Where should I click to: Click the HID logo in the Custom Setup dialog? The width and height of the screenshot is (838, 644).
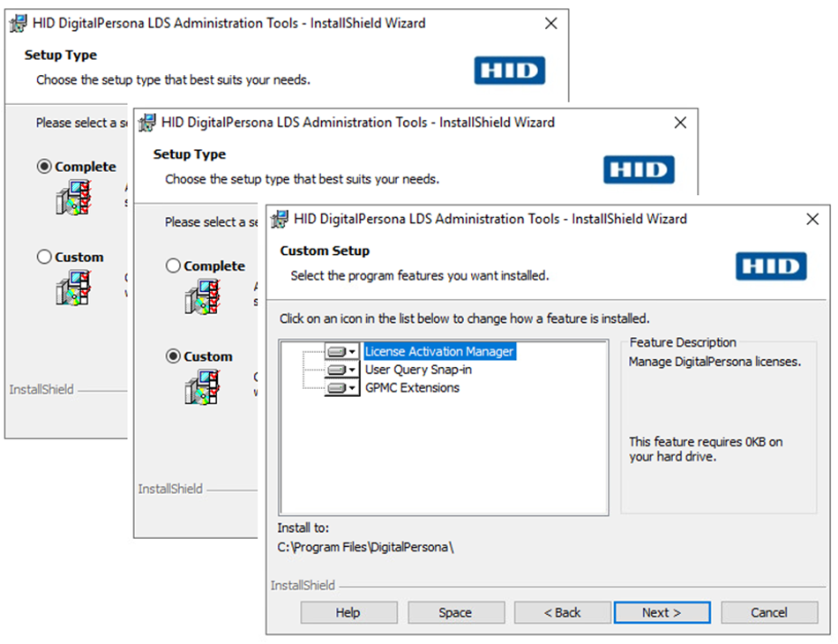click(771, 266)
